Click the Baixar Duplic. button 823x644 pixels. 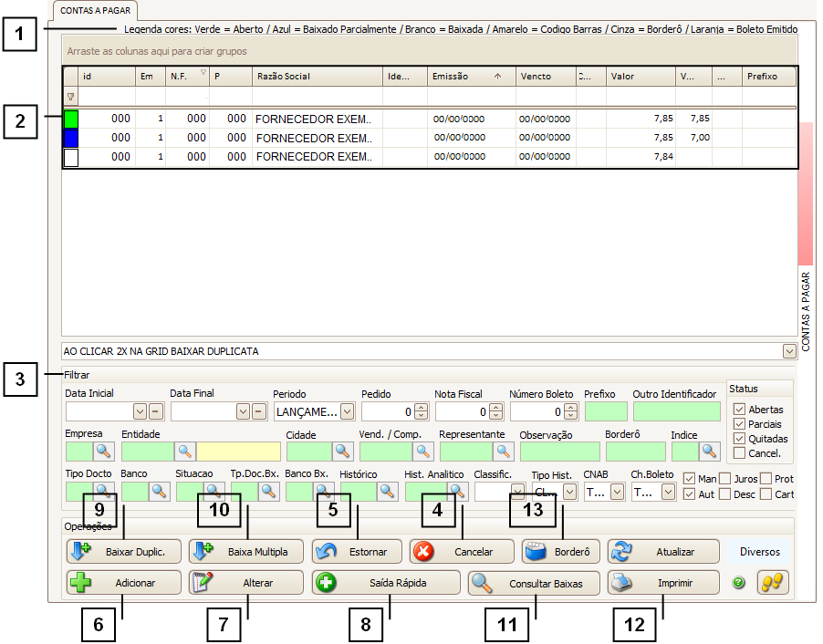(x=123, y=552)
